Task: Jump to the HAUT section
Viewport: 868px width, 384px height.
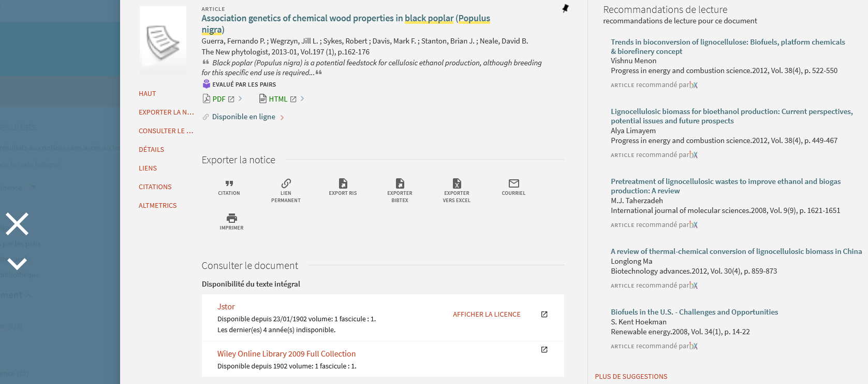Action: [147, 94]
